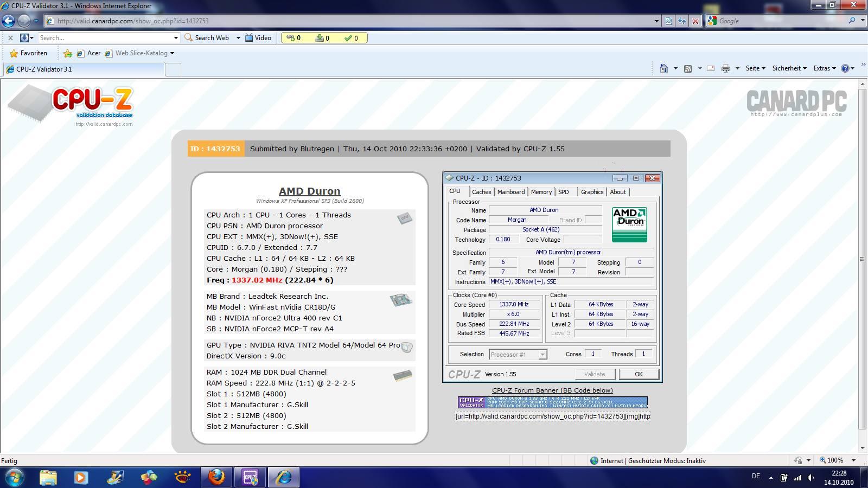The image size is (868, 488).
Task: Click the Home icon in command bar
Action: (663, 68)
